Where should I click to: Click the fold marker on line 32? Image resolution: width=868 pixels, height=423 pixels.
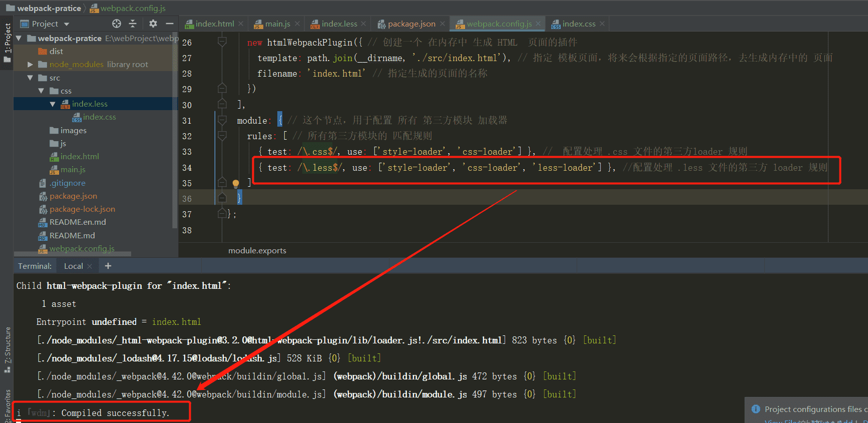(222, 136)
